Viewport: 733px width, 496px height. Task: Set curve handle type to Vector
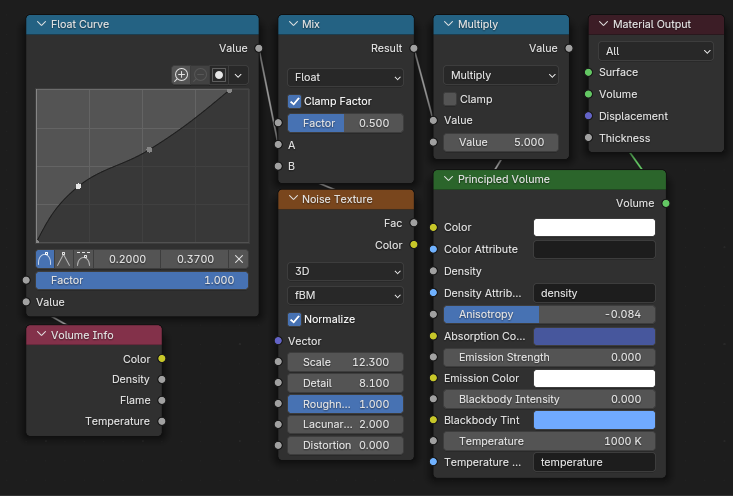tap(64, 259)
